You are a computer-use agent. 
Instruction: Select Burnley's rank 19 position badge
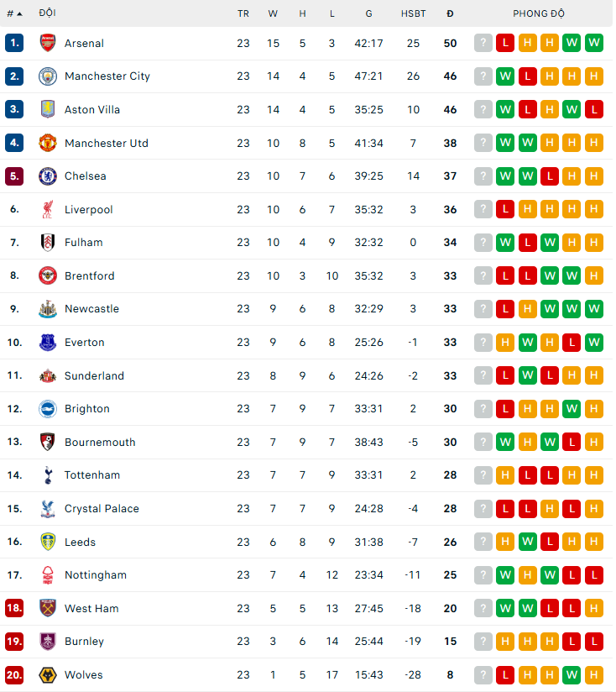click(x=14, y=642)
